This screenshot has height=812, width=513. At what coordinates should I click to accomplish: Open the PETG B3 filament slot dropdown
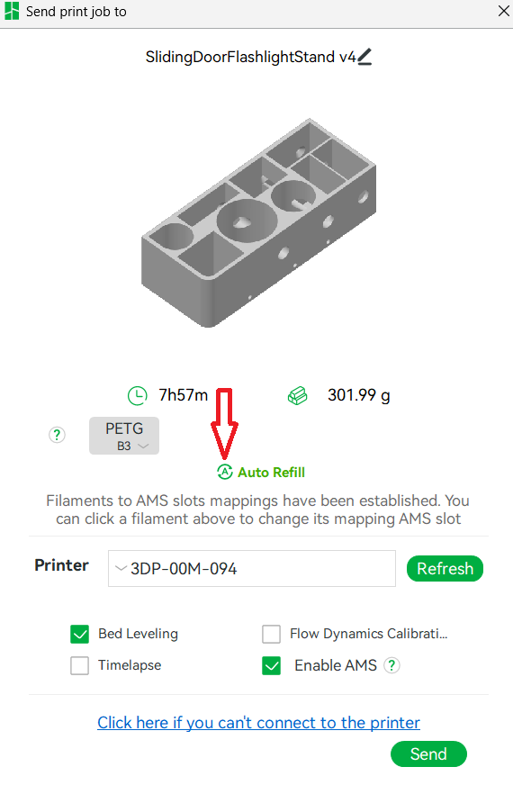click(124, 436)
